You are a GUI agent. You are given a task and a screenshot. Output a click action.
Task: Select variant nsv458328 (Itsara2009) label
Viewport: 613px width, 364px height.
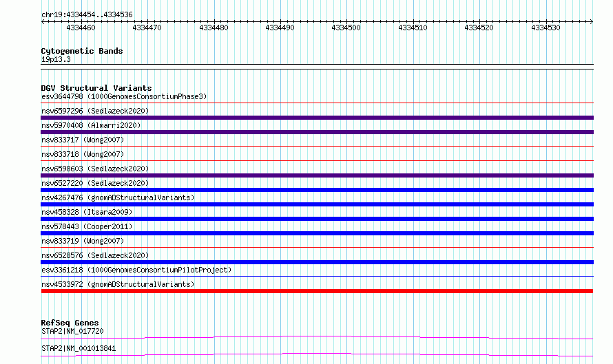pyautogui.click(x=87, y=212)
